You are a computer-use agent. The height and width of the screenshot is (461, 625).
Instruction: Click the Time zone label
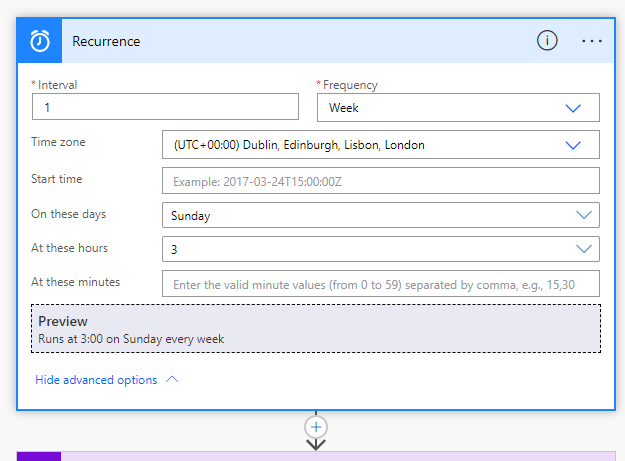pos(59,143)
